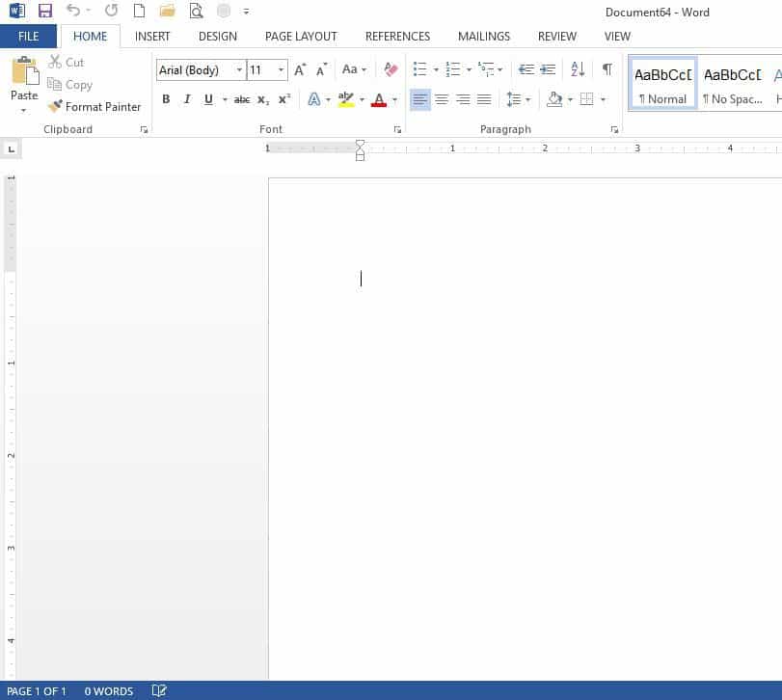Viewport: 782px width, 700px height.
Task: Open a file via the folder icon
Action: 167,11
